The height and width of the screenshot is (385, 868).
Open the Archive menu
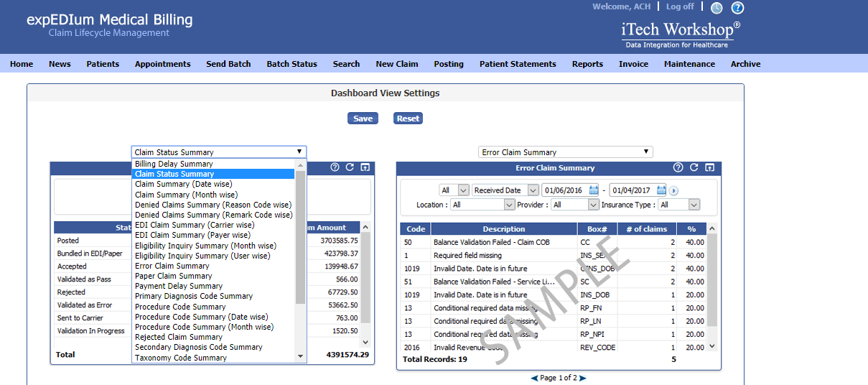click(x=745, y=64)
